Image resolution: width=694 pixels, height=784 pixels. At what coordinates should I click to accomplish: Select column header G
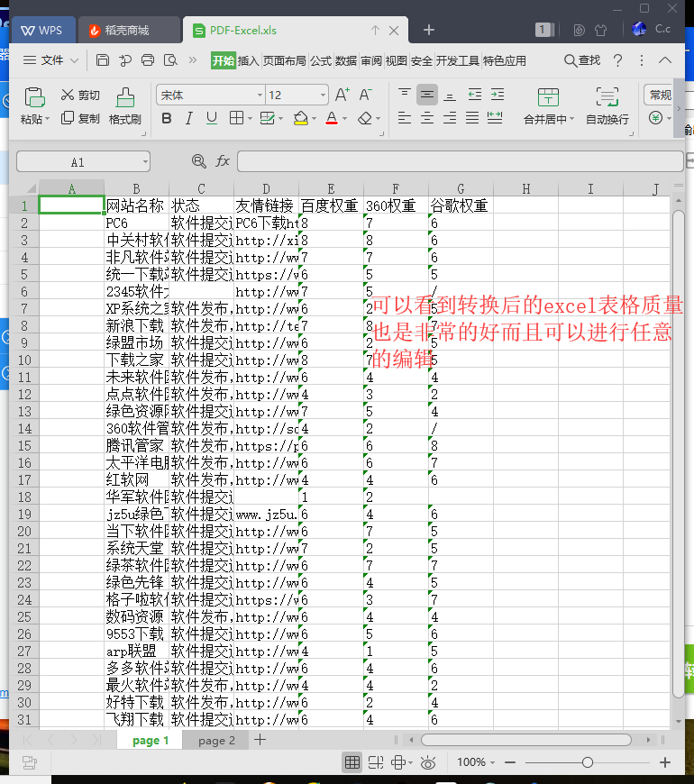click(461, 188)
